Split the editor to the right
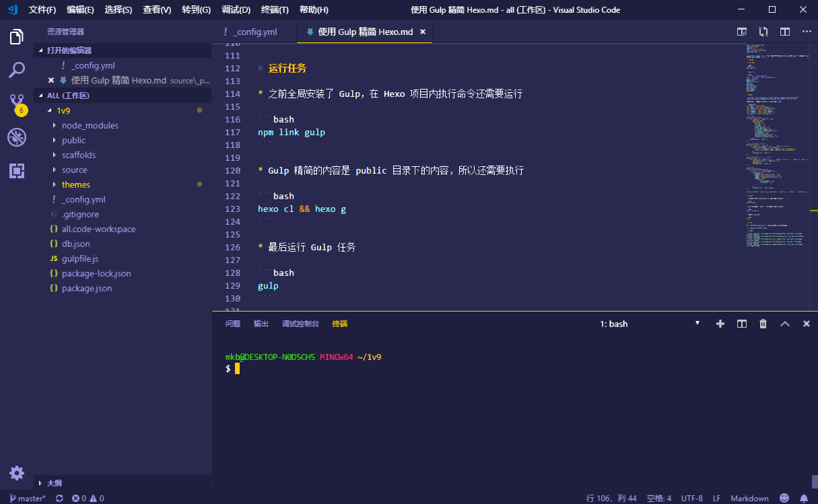This screenshot has height=504, width=818. [x=785, y=32]
